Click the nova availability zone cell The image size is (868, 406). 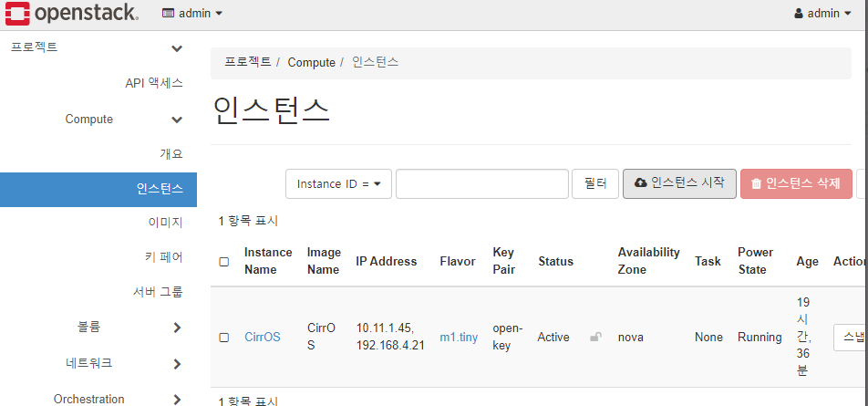click(x=631, y=338)
